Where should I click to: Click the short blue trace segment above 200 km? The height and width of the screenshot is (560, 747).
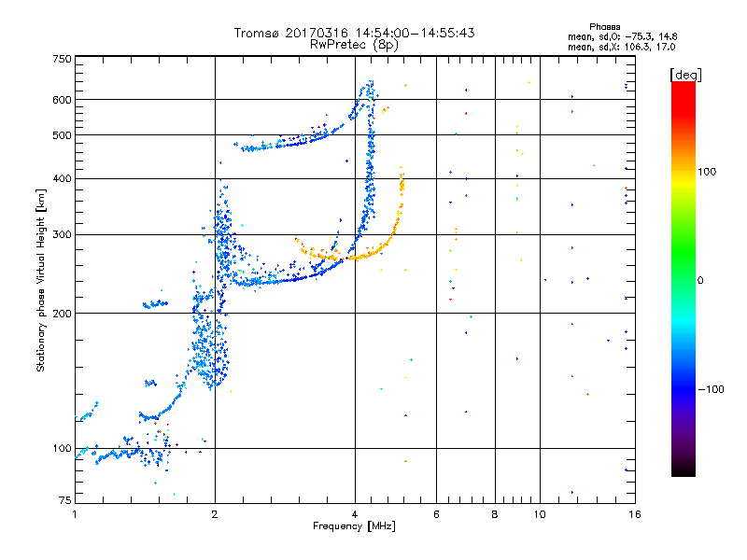pyautogui.click(x=155, y=304)
